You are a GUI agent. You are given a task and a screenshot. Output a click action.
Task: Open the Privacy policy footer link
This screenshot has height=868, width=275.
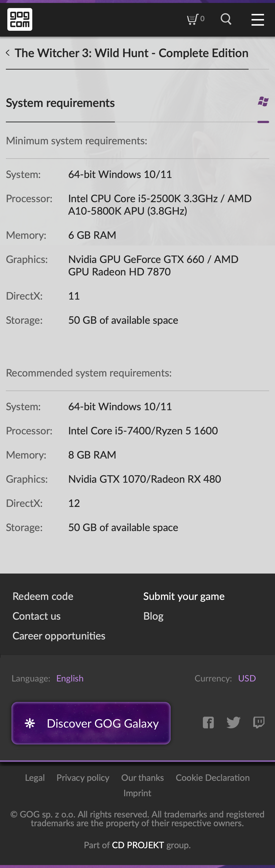coord(83,778)
